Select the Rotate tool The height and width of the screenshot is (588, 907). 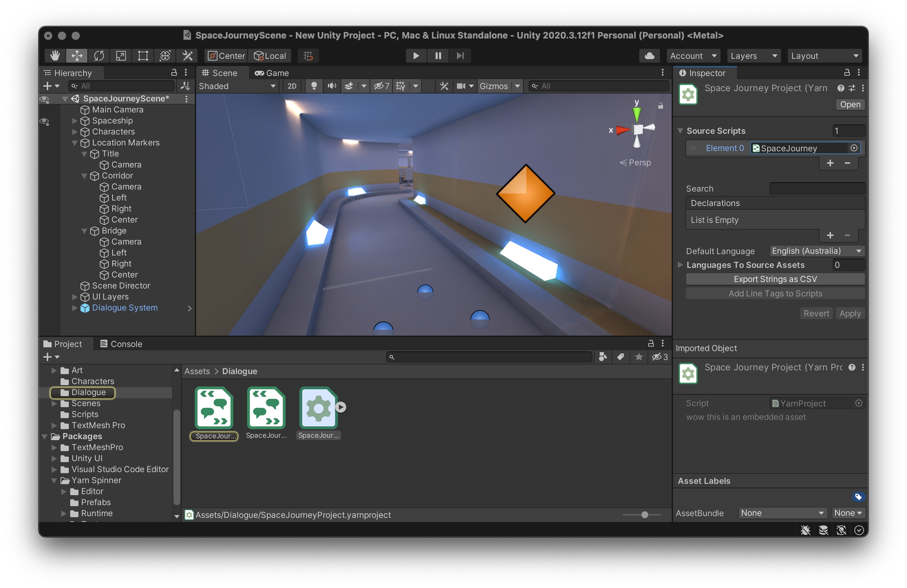99,55
